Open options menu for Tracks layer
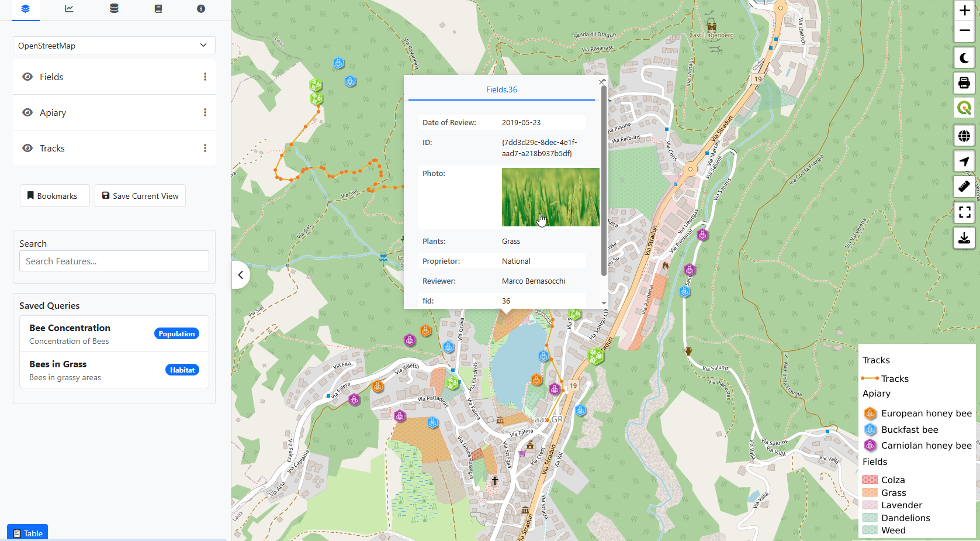Image resolution: width=980 pixels, height=541 pixels. pos(205,148)
